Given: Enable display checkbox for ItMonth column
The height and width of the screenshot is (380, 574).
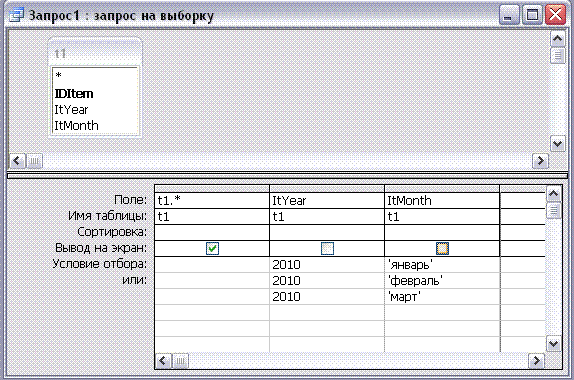Looking at the screenshot, I should (442, 249).
